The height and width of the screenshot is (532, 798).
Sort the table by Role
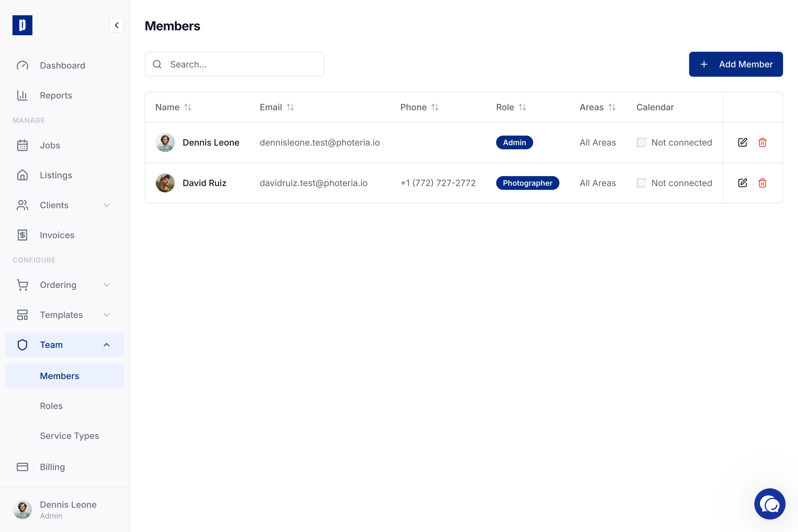(x=522, y=107)
